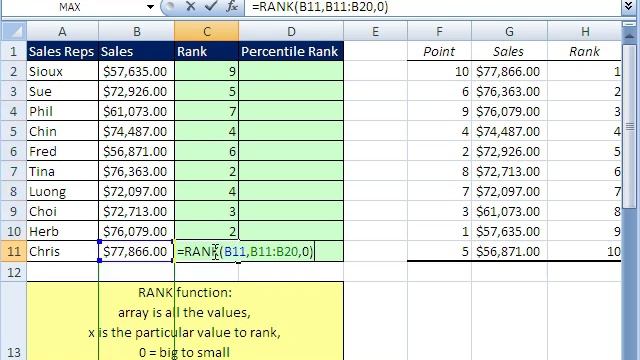Select the cell containing Luong
The height and width of the screenshot is (360, 640).
point(62,191)
